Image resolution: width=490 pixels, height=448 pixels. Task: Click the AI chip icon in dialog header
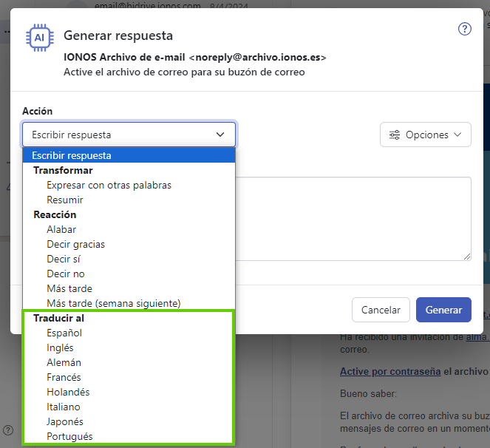click(x=40, y=38)
